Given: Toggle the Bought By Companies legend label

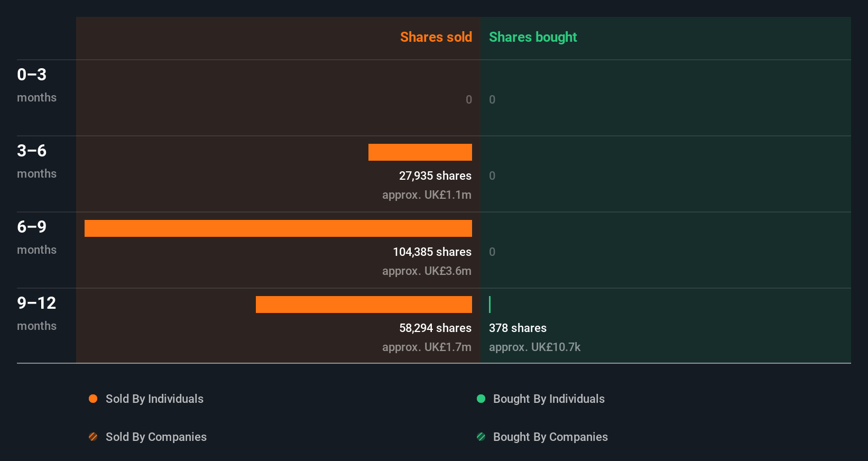Looking at the screenshot, I should coord(550,437).
